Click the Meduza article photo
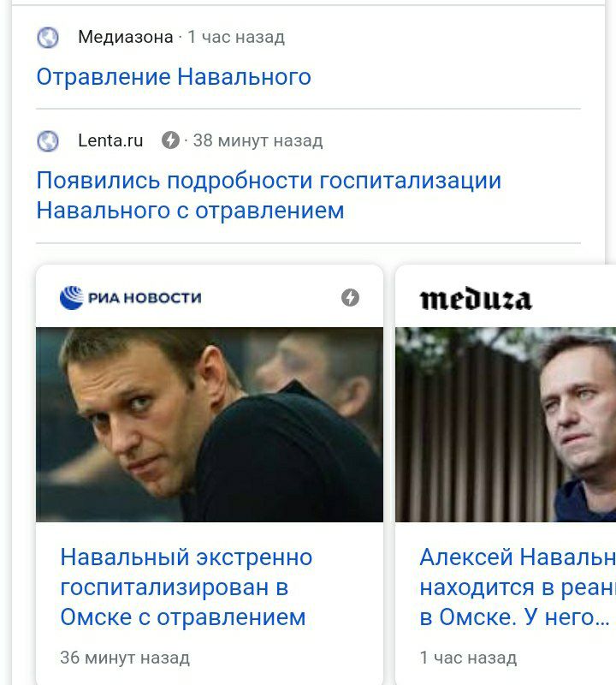 click(506, 424)
